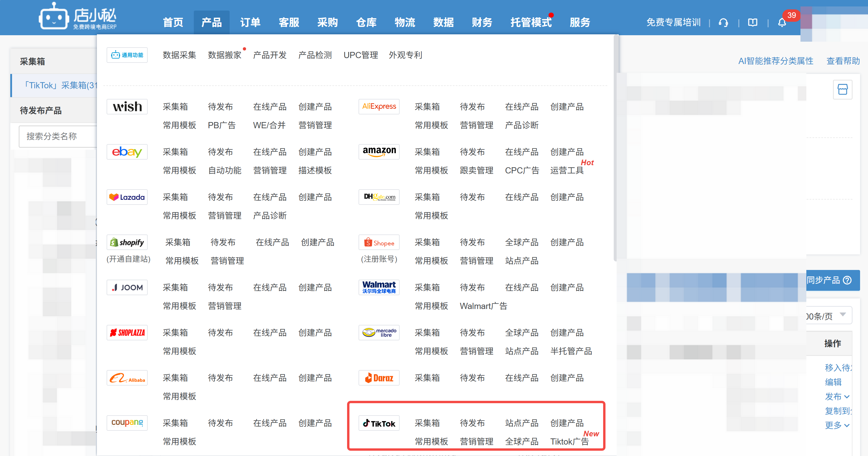Open TikTok 采集箱 menu entry

[x=427, y=423]
